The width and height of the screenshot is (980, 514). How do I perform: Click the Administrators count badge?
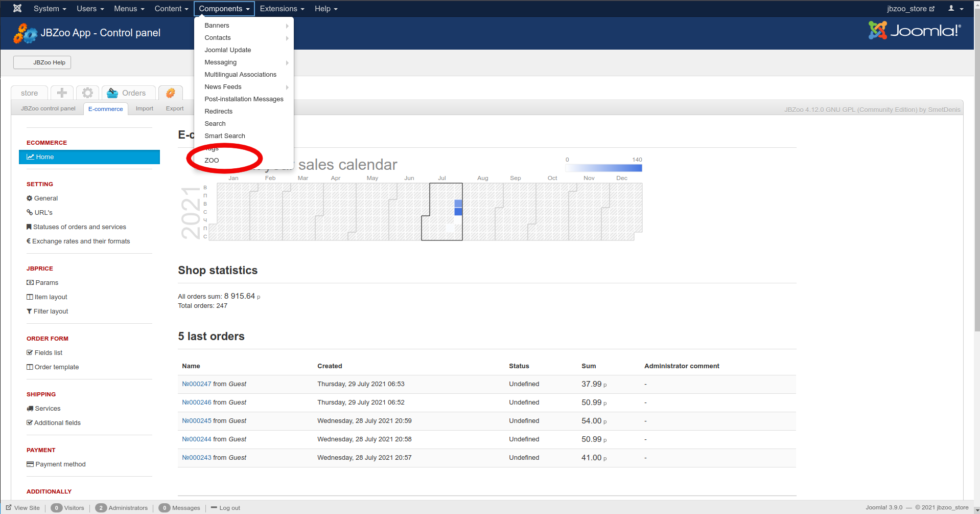pyautogui.click(x=101, y=508)
